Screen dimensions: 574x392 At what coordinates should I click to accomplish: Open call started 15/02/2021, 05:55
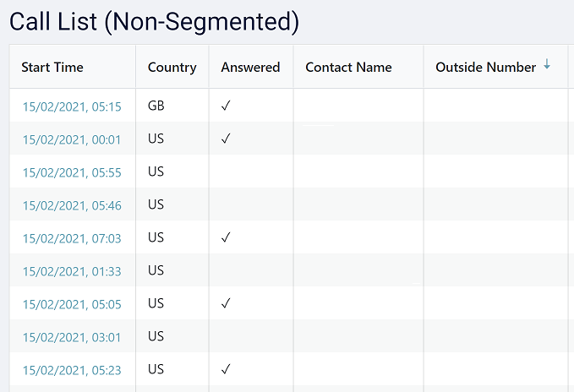[x=72, y=172]
